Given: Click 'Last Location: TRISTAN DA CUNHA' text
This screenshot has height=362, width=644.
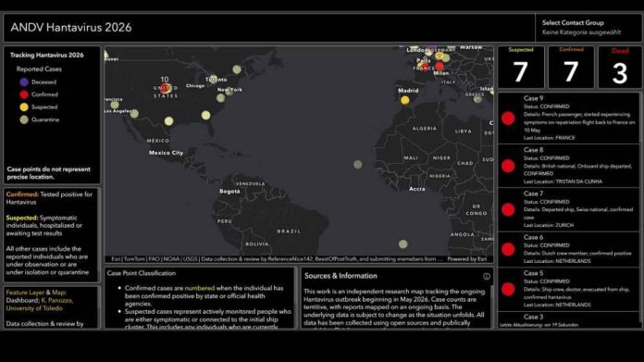Looking at the screenshot, I should coord(563,181).
